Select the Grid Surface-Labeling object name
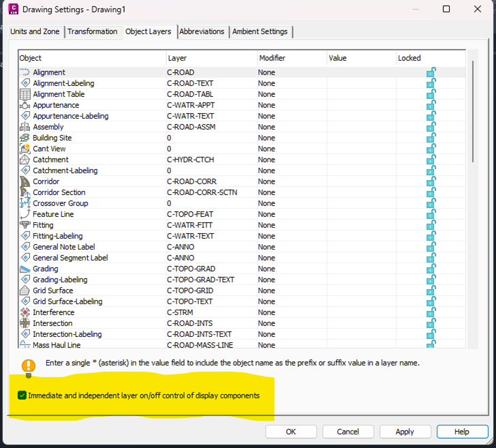Viewport: 496px width, 448px height. [67, 301]
